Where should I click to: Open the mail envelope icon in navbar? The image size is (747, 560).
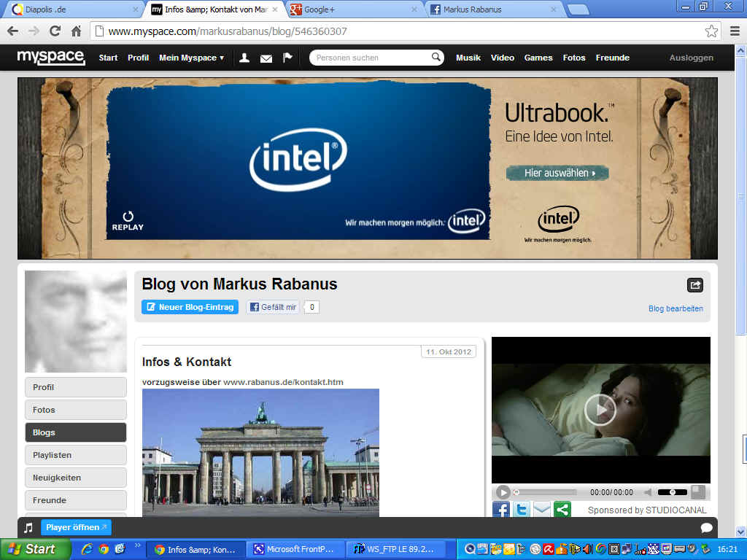tap(266, 58)
